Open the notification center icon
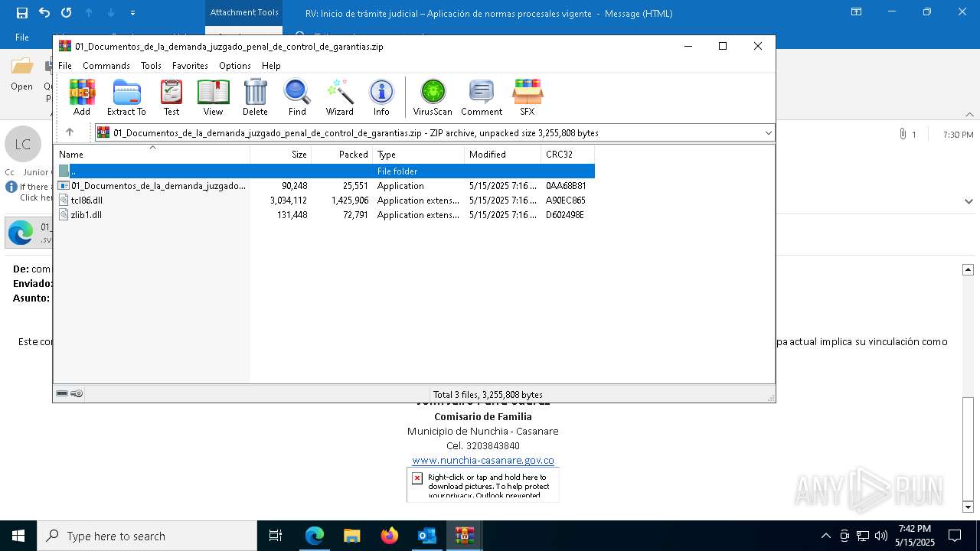The width and height of the screenshot is (980, 551). [x=955, y=536]
